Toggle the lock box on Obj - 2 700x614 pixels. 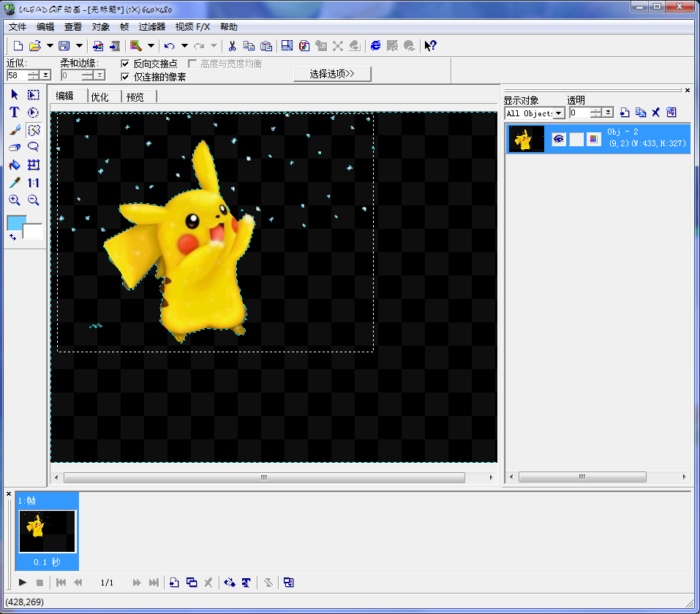point(576,139)
